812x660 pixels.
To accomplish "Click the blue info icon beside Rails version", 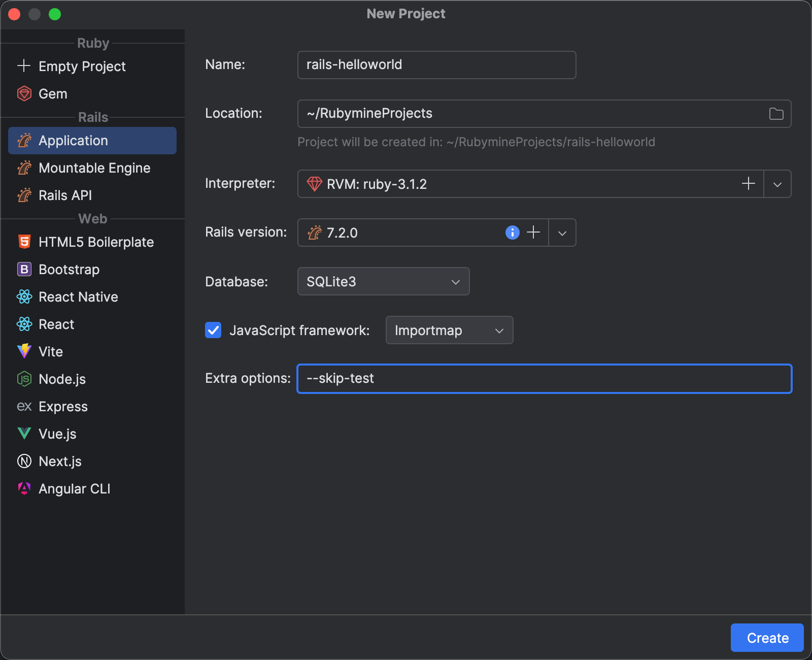I will point(512,233).
